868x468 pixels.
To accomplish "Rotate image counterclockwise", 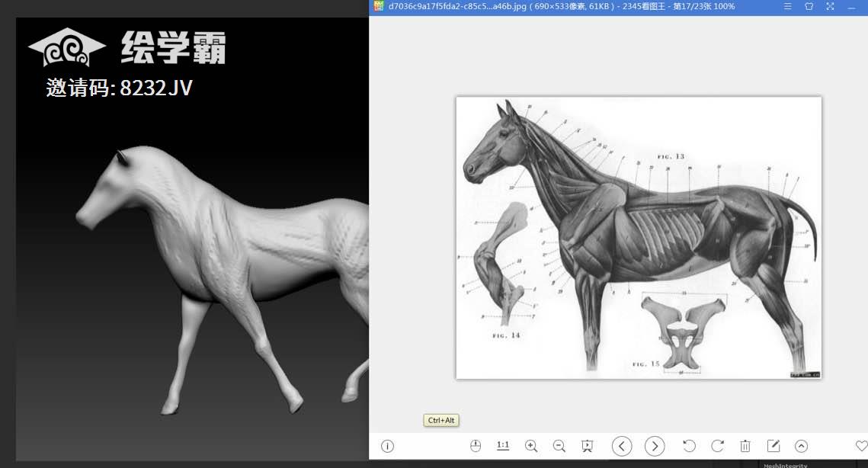I will pos(689,446).
